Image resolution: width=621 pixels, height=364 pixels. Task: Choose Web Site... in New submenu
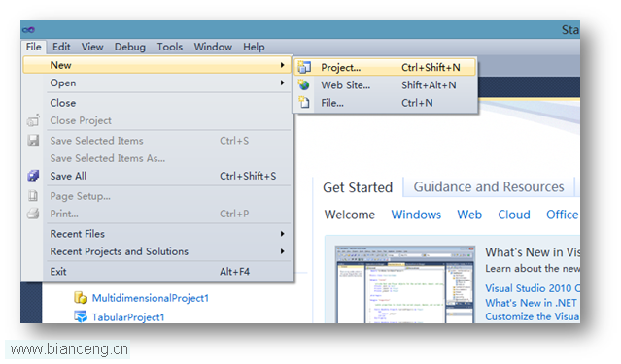pos(385,85)
